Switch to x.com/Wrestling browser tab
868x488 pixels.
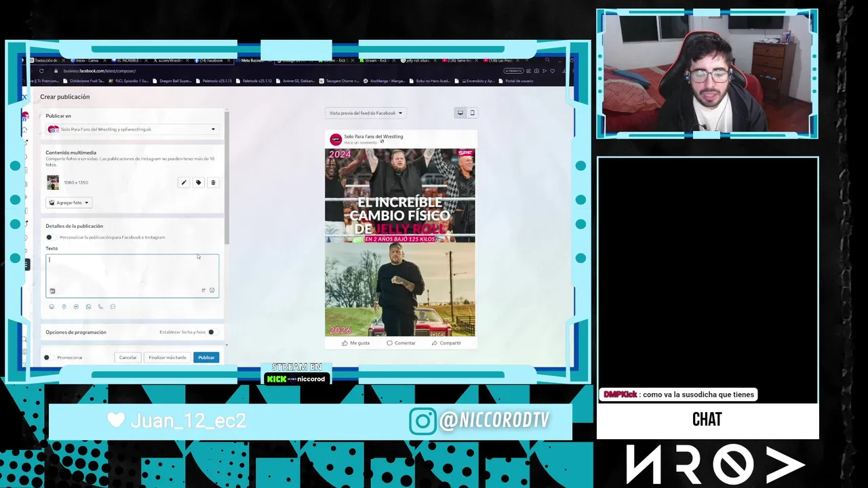tap(168, 60)
